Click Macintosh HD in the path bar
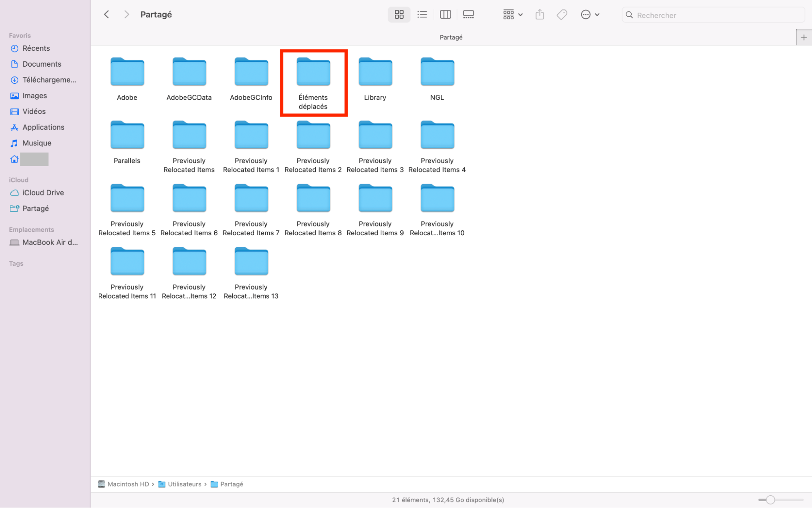 123,484
